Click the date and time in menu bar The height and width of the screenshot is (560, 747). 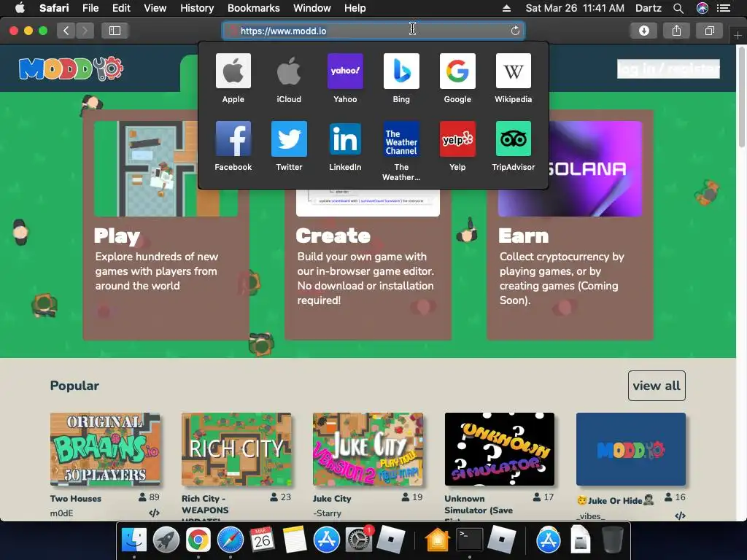(x=575, y=8)
